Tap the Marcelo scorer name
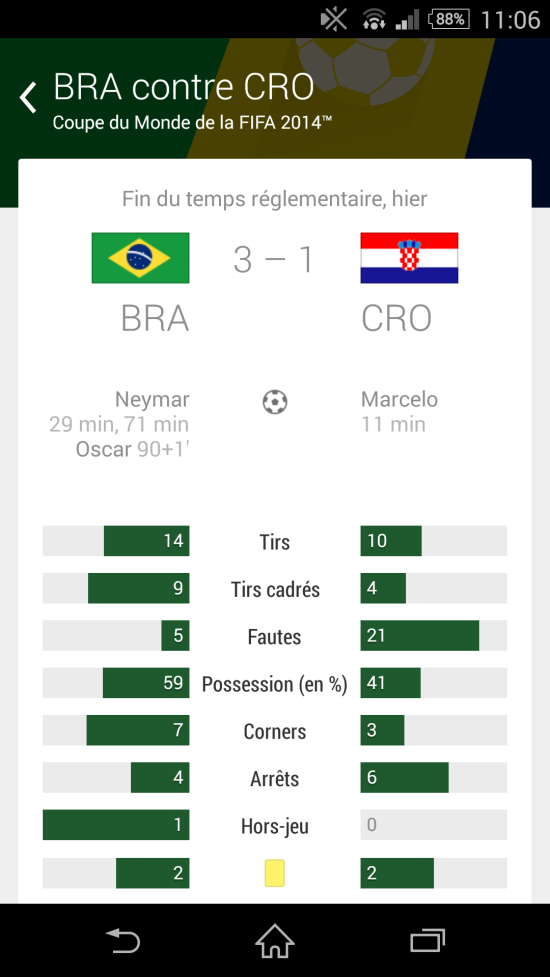550x977 pixels. pyautogui.click(x=399, y=399)
